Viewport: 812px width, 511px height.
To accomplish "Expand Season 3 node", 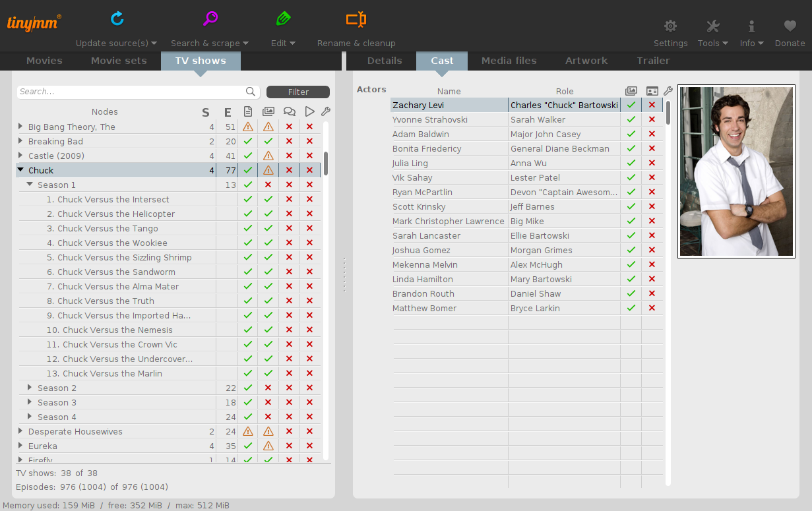I will point(30,402).
